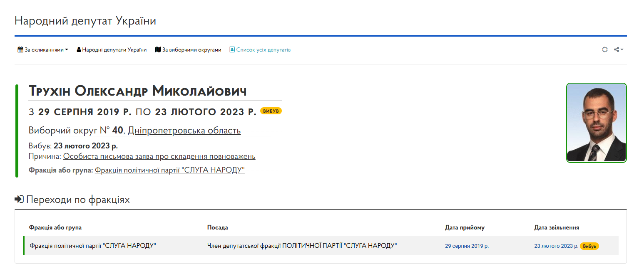Click the deputy's portrait photo
Viewport: 644px width, 264px height.
596,123
